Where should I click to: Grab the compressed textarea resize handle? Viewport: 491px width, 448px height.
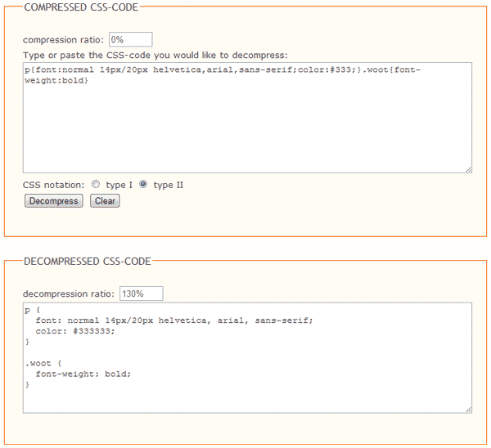[468, 169]
